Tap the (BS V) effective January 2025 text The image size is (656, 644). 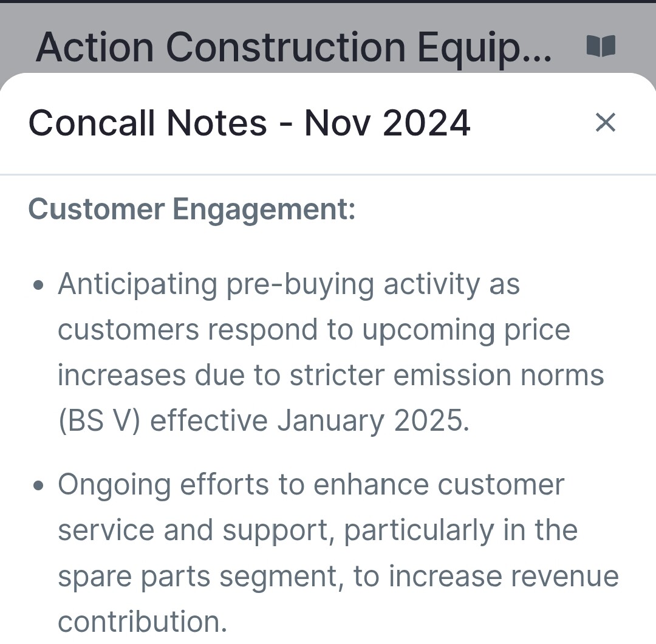(264, 421)
